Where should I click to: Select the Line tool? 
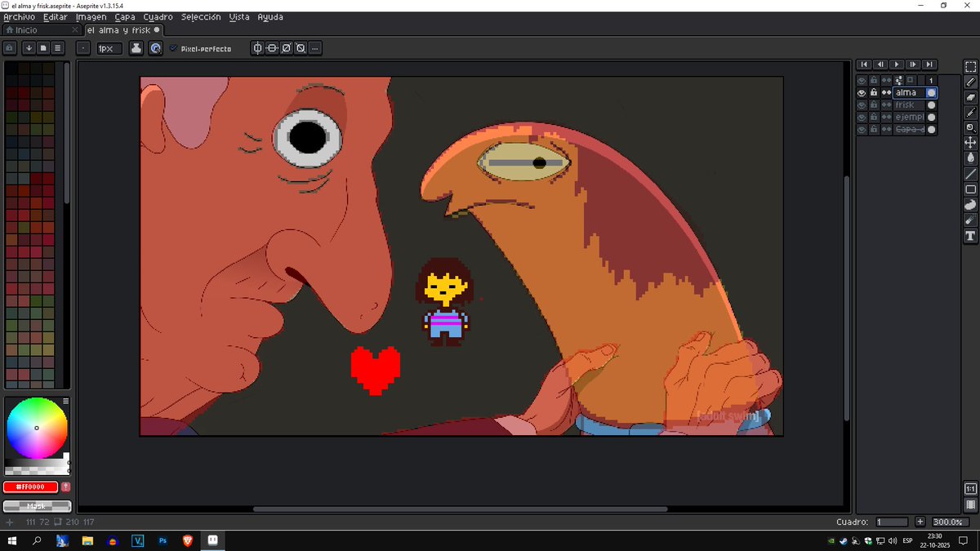[x=970, y=174]
